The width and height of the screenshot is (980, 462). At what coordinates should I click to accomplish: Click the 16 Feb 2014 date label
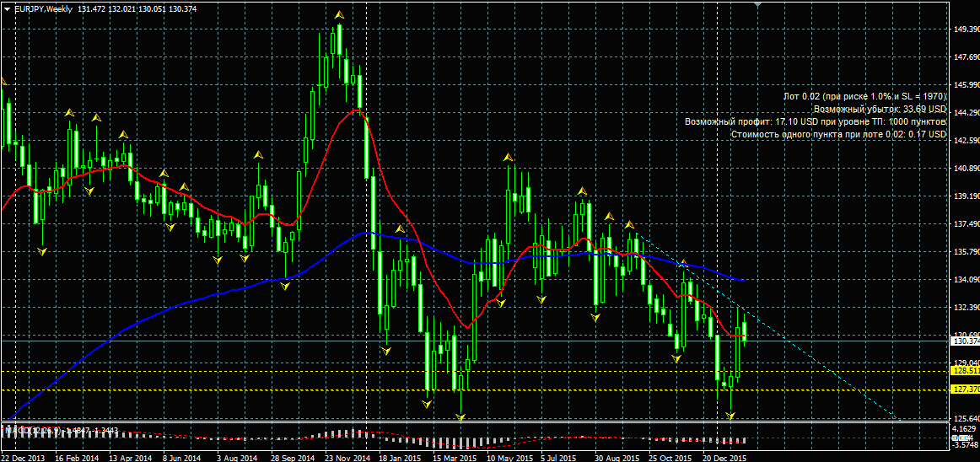(x=77, y=458)
